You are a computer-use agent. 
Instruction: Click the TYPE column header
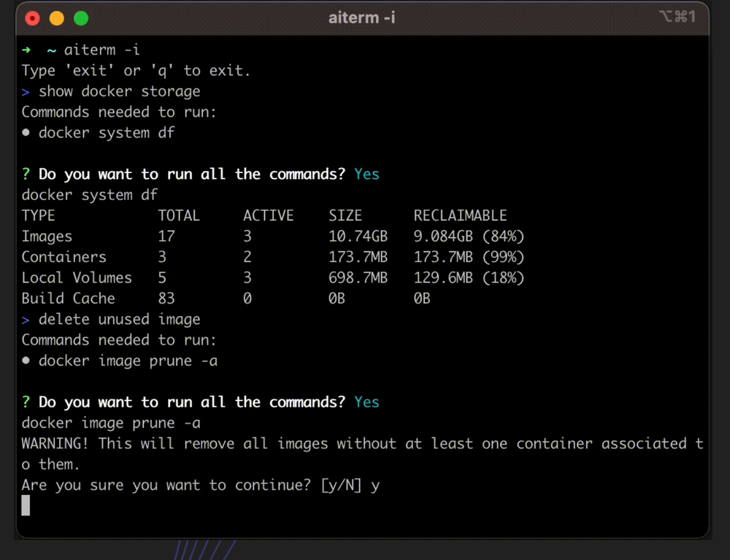point(38,215)
